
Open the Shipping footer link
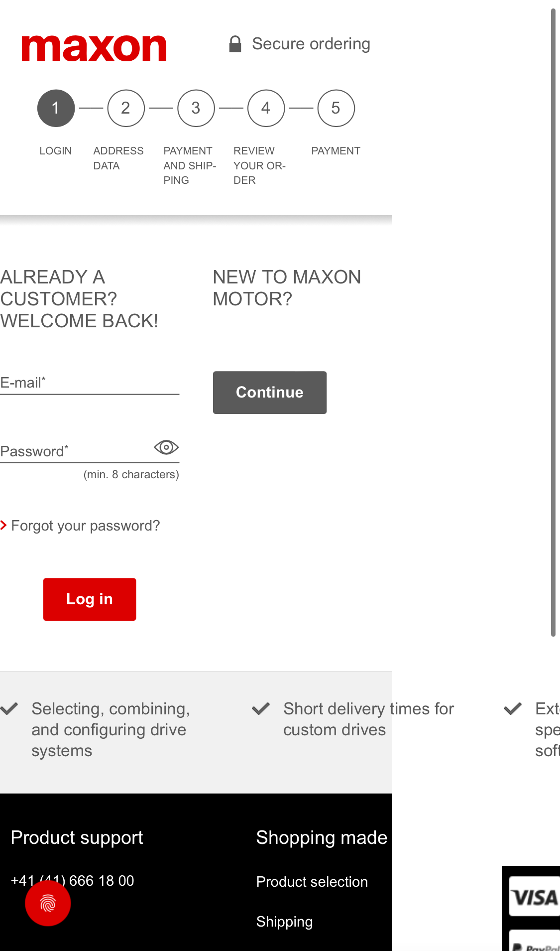pos(284,922)
